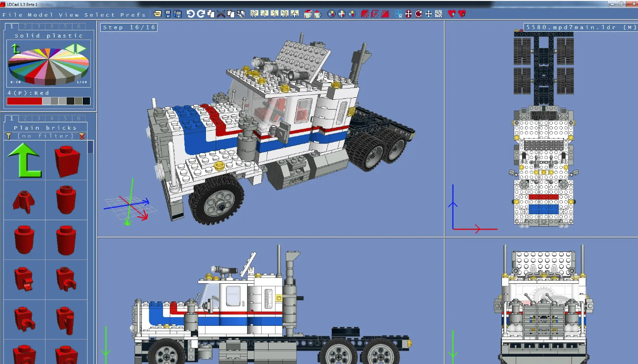
Task: Show previous color page with left green triangle
Action: 70,48
